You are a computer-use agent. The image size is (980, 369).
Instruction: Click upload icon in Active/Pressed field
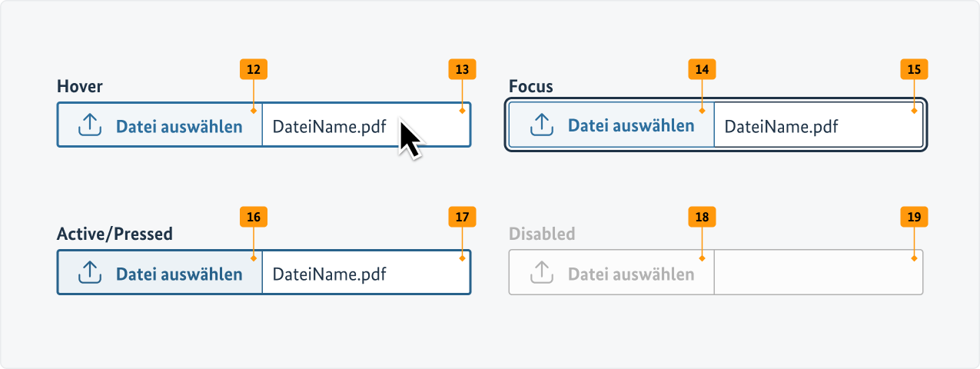coord(91,272)
